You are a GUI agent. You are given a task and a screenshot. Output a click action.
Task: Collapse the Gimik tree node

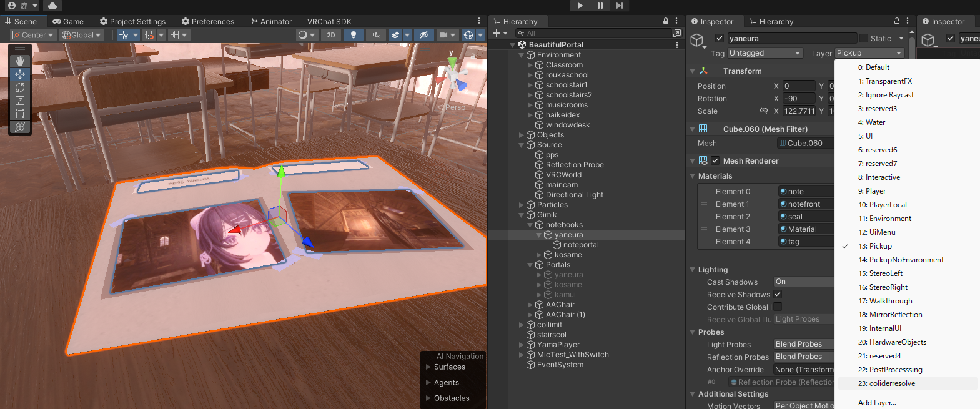521,215
